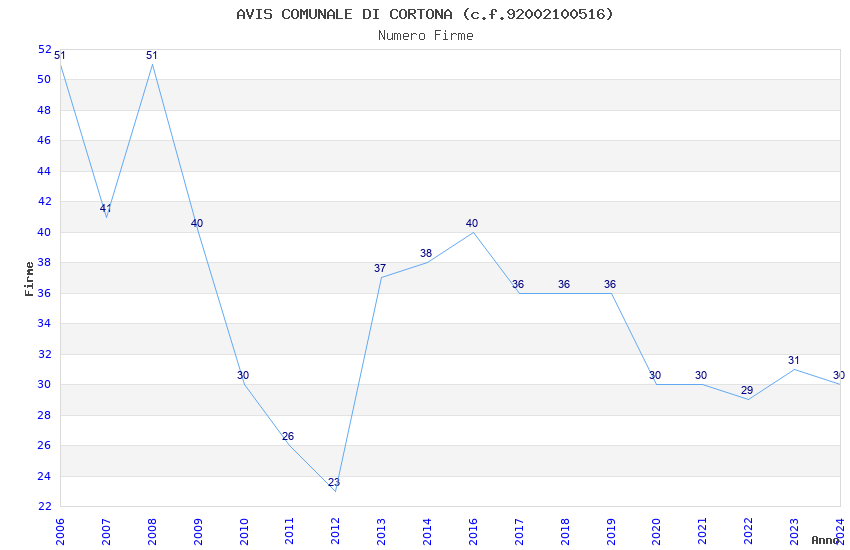Screen dimensions: 850x550
Task: Select the 2016 year label
Action: (473, 531)
